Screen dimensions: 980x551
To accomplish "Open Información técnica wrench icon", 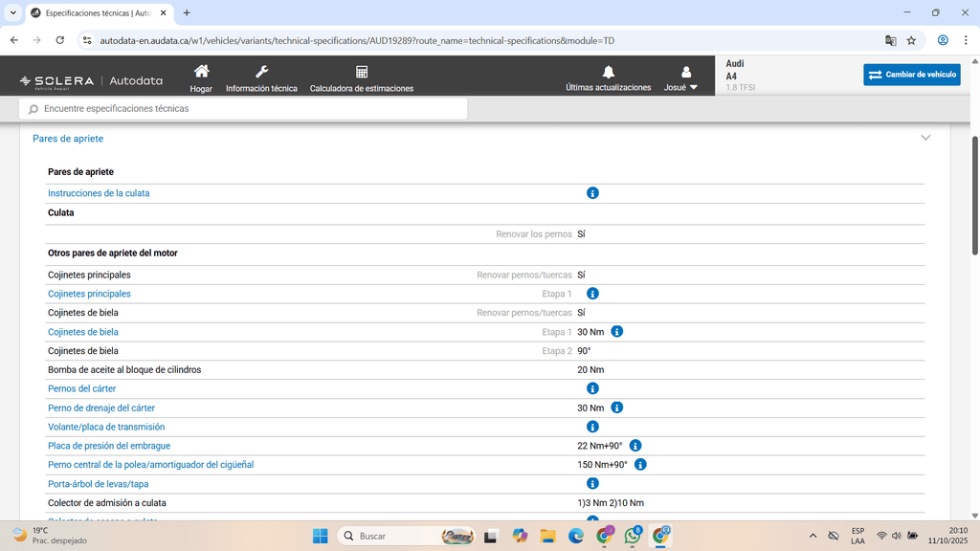I will coord(261,73).
